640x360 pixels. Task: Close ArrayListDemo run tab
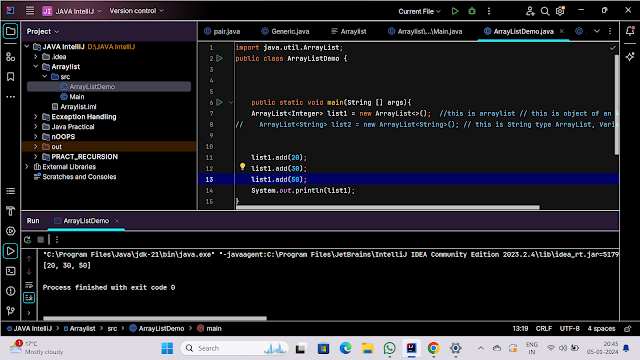coord(117,221)
